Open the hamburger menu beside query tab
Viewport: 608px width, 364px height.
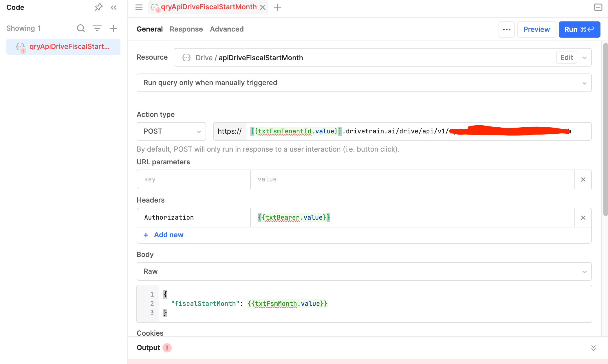tap(139, 7)
